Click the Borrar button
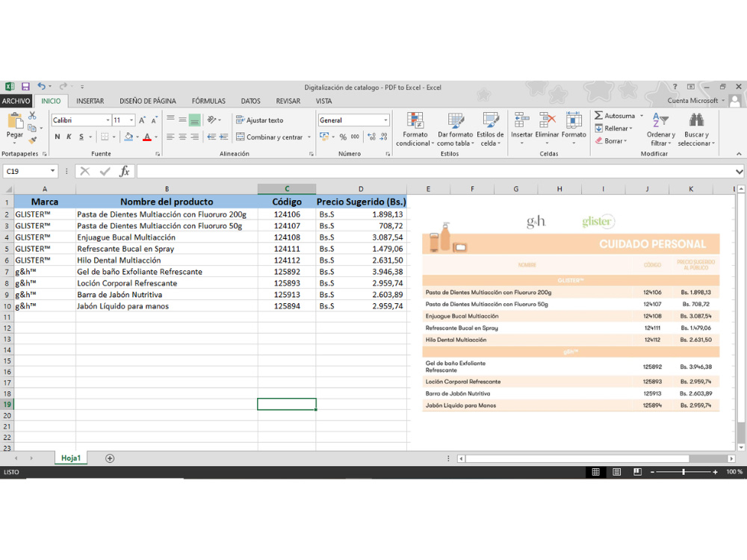The height and width of the screenshot is (560, 747). click(611, 141)
